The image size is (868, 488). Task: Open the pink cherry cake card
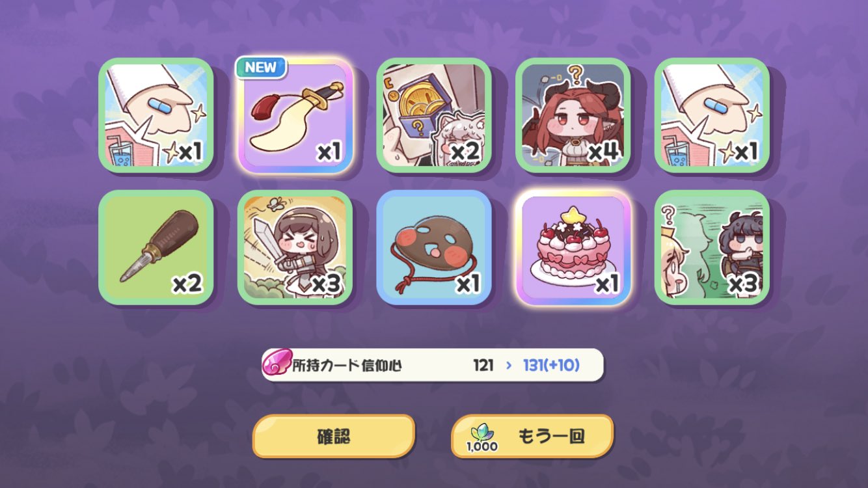point(573,248)
